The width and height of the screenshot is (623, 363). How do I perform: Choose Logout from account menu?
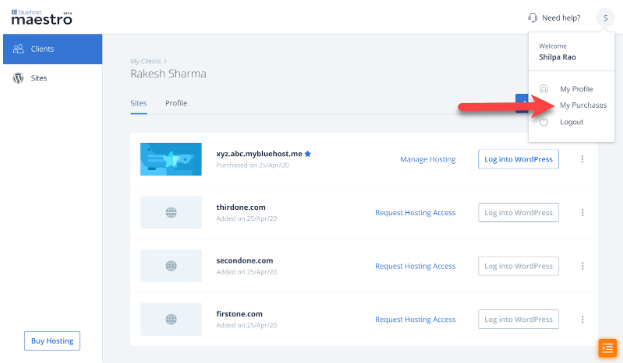(x=571, y=122)
